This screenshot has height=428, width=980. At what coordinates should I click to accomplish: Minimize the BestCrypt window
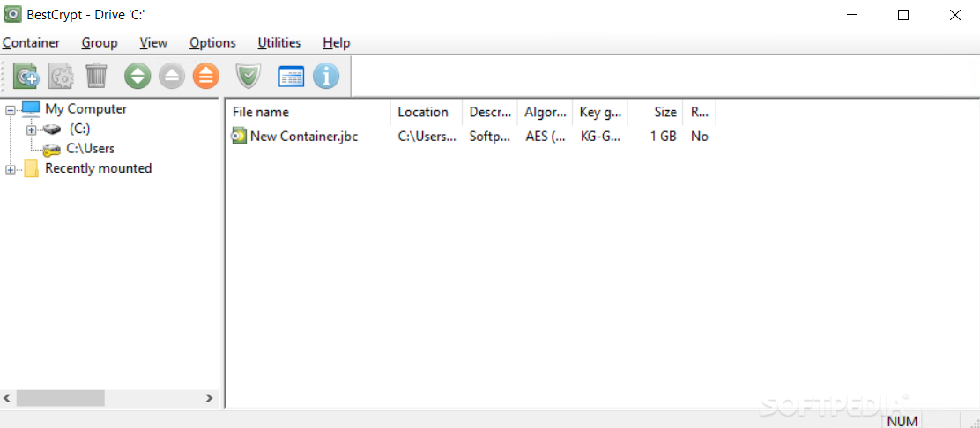click(x=851, y=16)
